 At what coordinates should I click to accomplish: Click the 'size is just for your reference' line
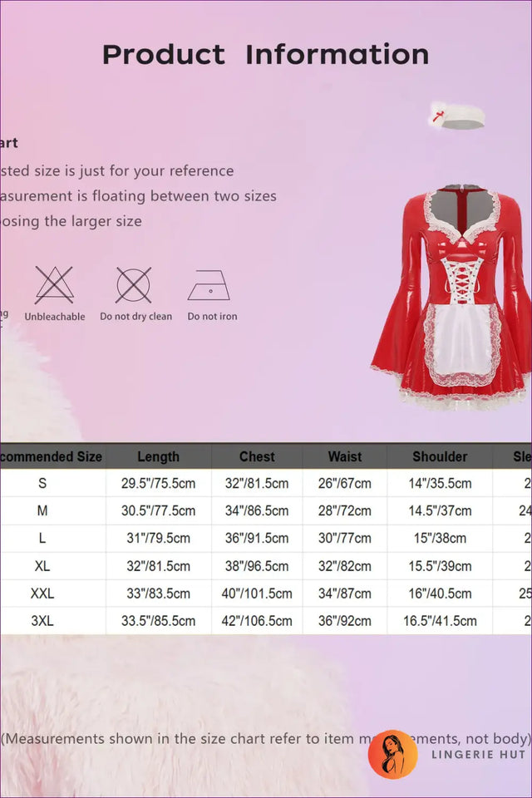[x=117, y=171]
